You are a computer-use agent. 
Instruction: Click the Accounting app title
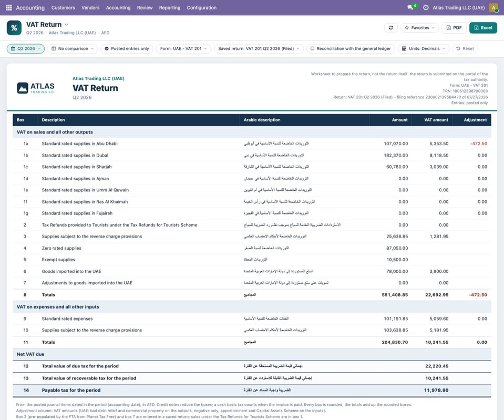[x=30, y=7]
